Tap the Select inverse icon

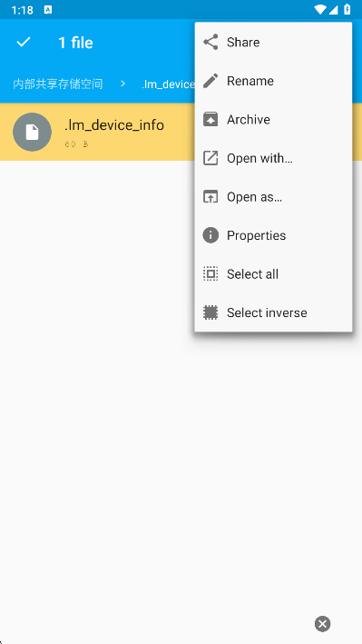click(x=210, y=312)
